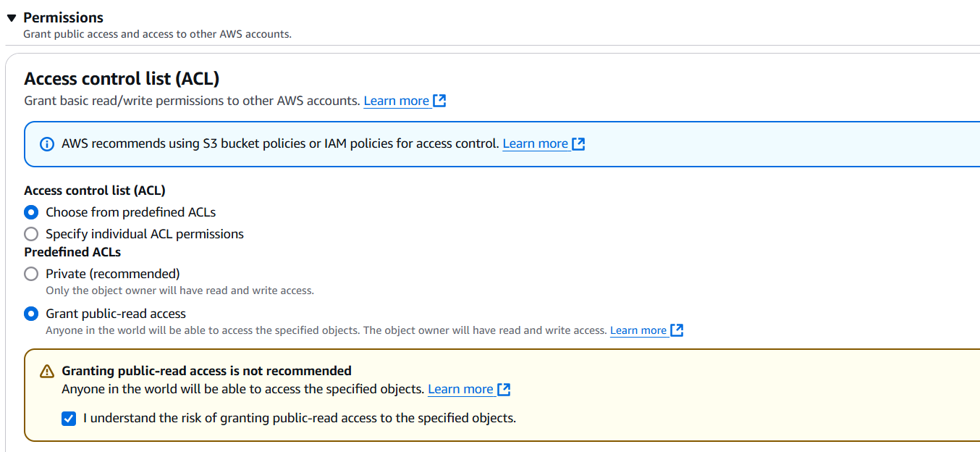Open Learn more link beside ACL description

(396, 101)
